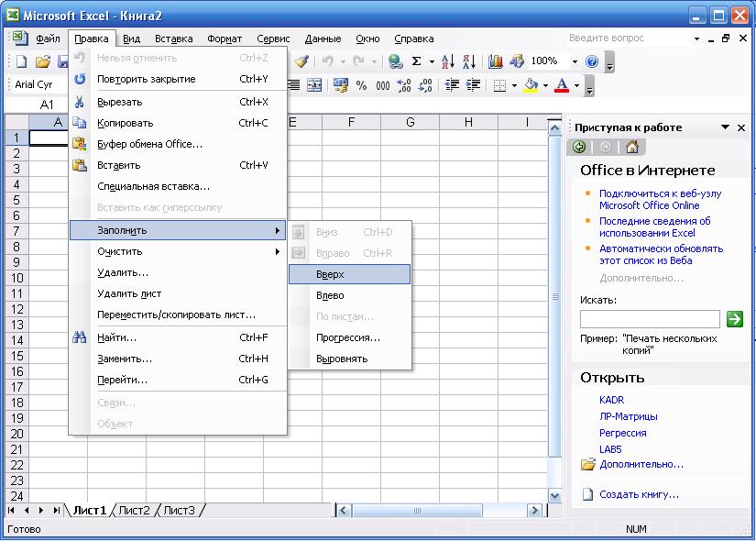The height and width of the screenshot is (541, 756).
Task: Go Back in the task pane
Action: (579, 147)
